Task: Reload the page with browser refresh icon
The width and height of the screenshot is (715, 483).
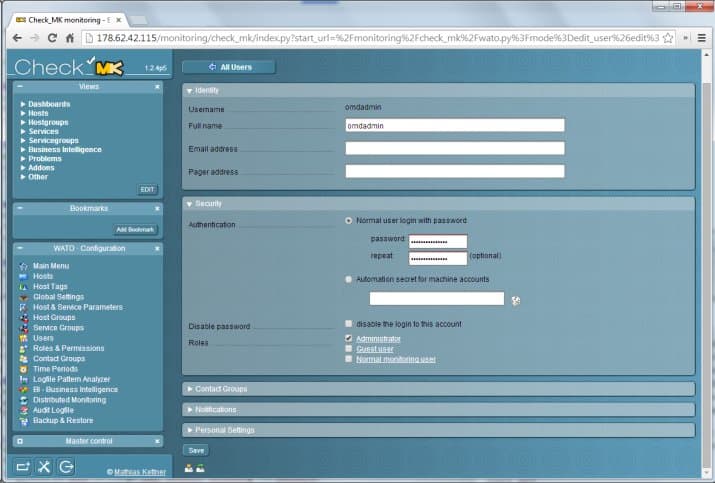Action: 52,38
